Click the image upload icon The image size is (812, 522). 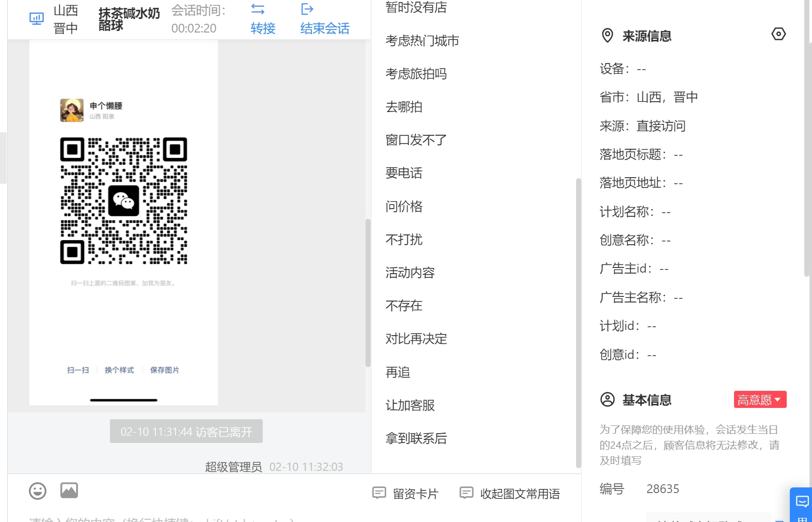pos(69,491)
